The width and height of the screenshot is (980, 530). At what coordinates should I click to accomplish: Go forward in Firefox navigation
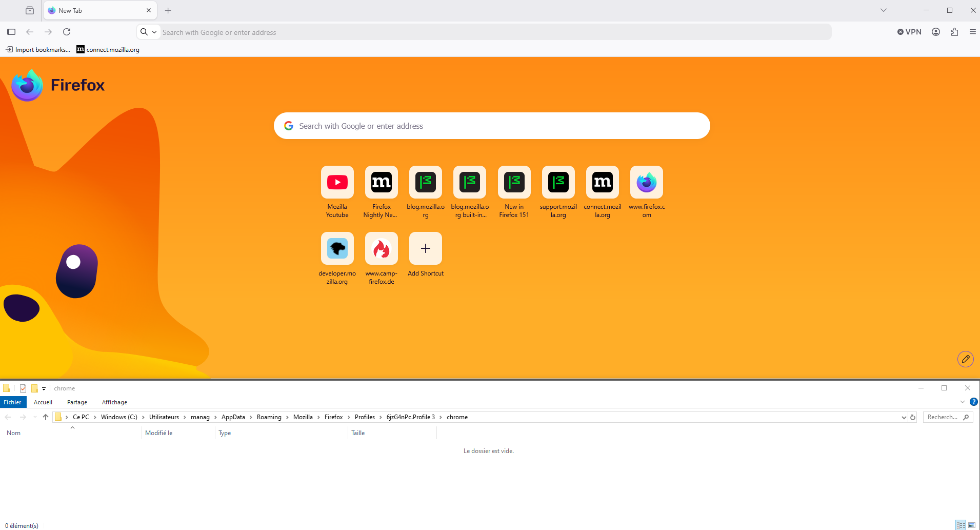coord(48,32)
